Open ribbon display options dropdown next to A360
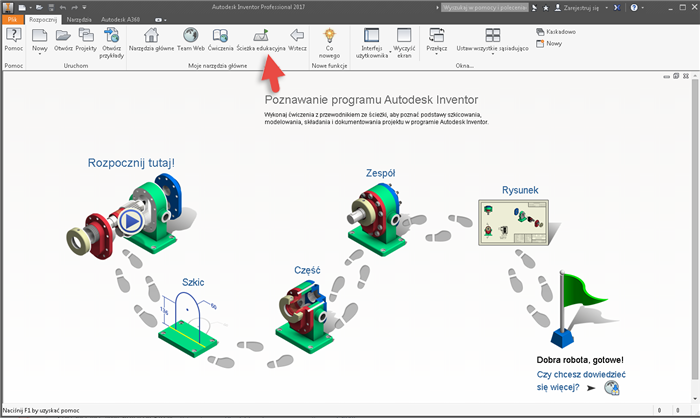 [161, 20]
